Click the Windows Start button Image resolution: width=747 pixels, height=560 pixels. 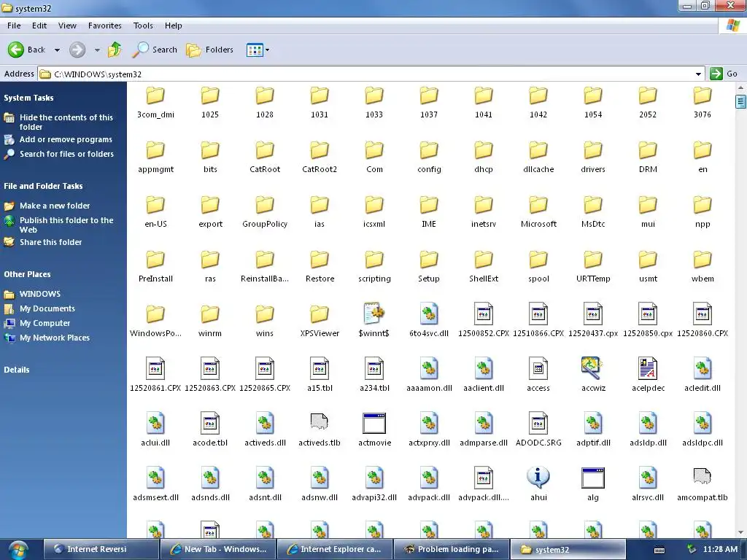[18, 549]
